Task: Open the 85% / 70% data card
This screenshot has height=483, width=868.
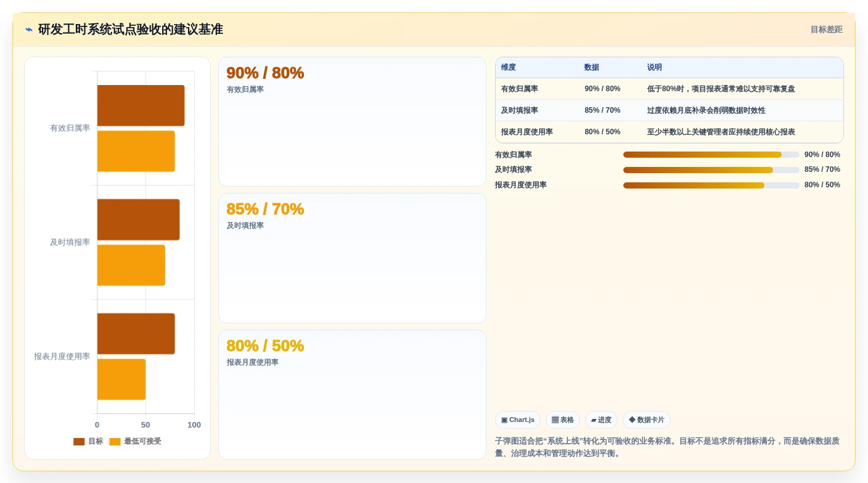Action: point(352,258)
